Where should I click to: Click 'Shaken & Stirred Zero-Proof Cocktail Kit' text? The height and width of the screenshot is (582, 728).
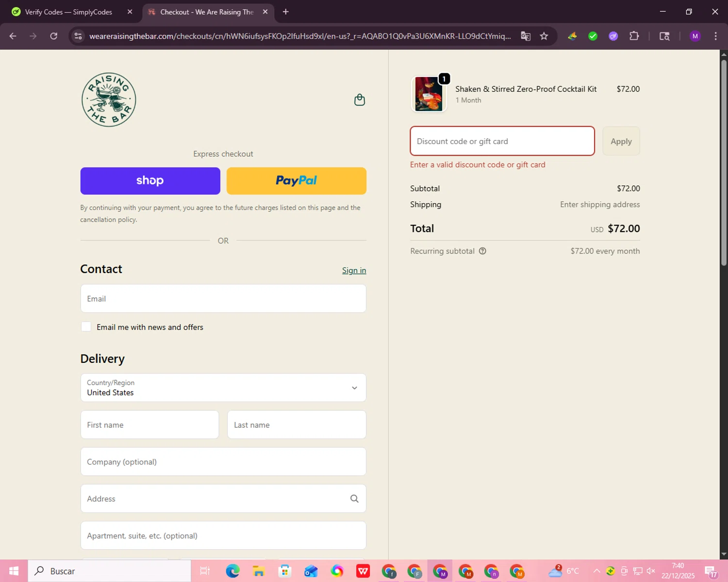click(526, 89)
